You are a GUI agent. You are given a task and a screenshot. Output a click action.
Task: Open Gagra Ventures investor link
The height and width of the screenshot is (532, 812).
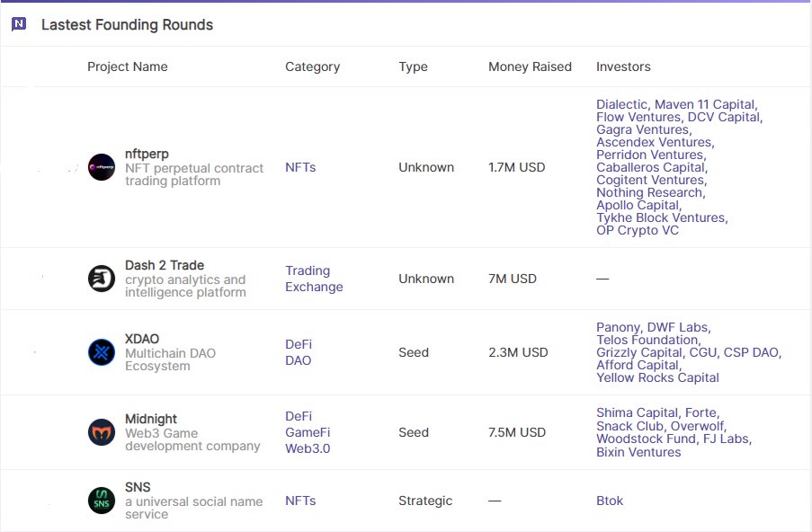coord(643,129)
